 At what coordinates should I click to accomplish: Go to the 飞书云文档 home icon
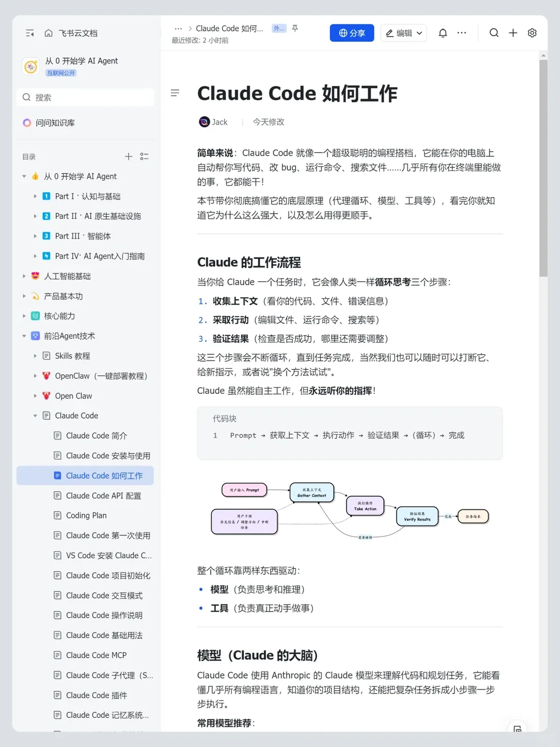point(48,33)
